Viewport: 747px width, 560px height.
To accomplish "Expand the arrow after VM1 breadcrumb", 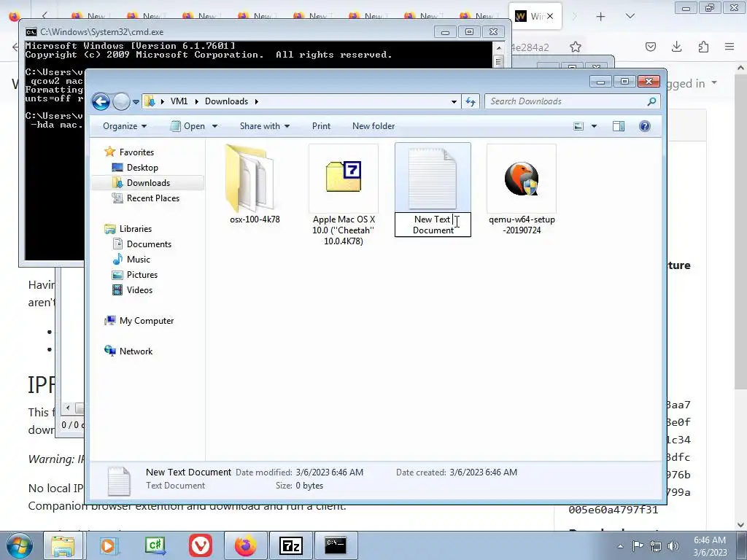I will pos(196,101).
